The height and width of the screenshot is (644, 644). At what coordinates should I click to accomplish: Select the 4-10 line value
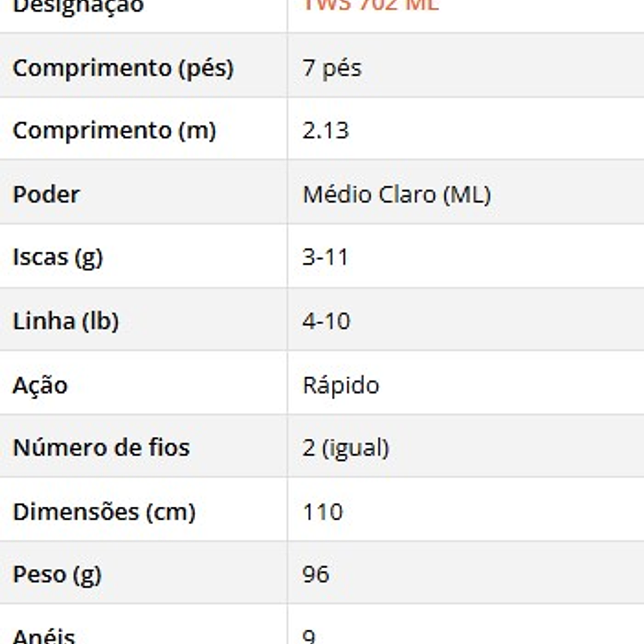(x=326, y=321)
